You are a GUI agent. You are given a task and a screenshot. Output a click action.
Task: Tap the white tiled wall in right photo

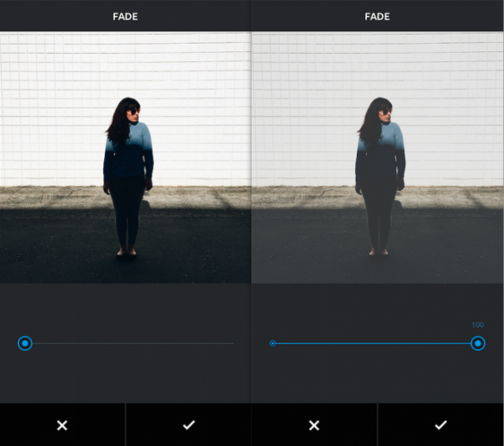click(302, 101)
